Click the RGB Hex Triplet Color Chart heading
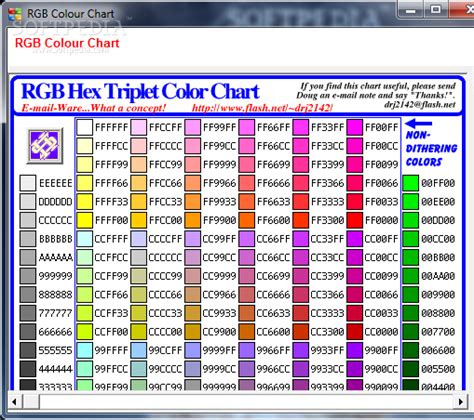The image size is (474, 420). (x=140, y=91)
